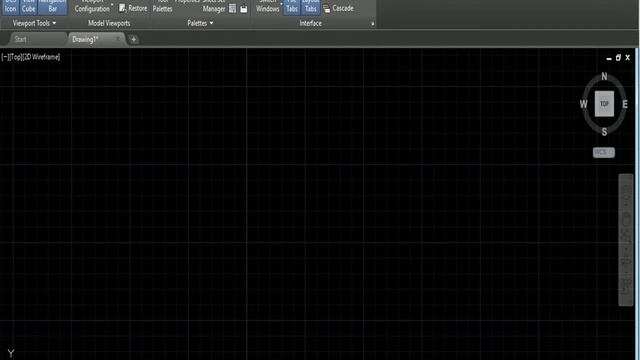The image size is (640, 360).
Task: Click the faded navigation bar on right
Action: (626, 240)
